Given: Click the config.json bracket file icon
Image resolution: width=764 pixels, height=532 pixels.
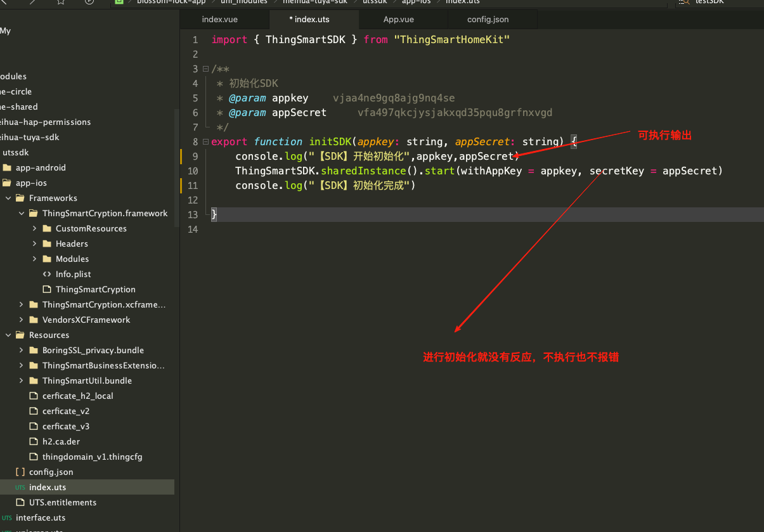Looking at the screenshot, I should 20,472.
